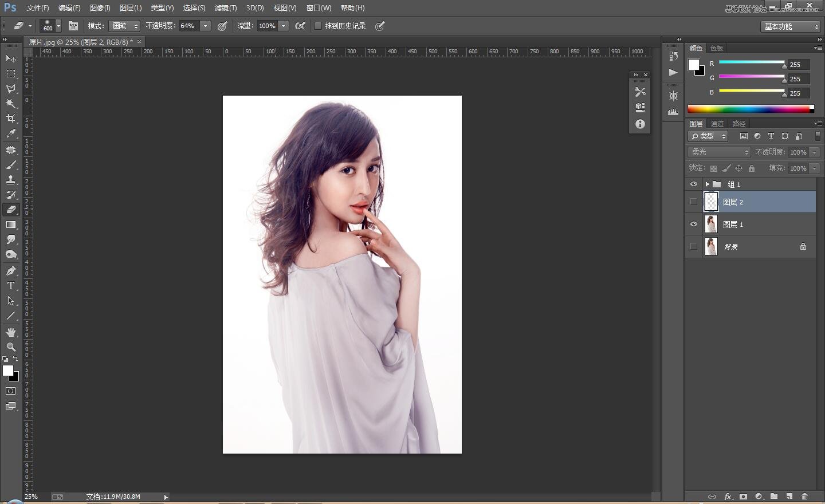Select the Eyedropper tool
Screen dimensions: 825x504
tap(11, 134)
